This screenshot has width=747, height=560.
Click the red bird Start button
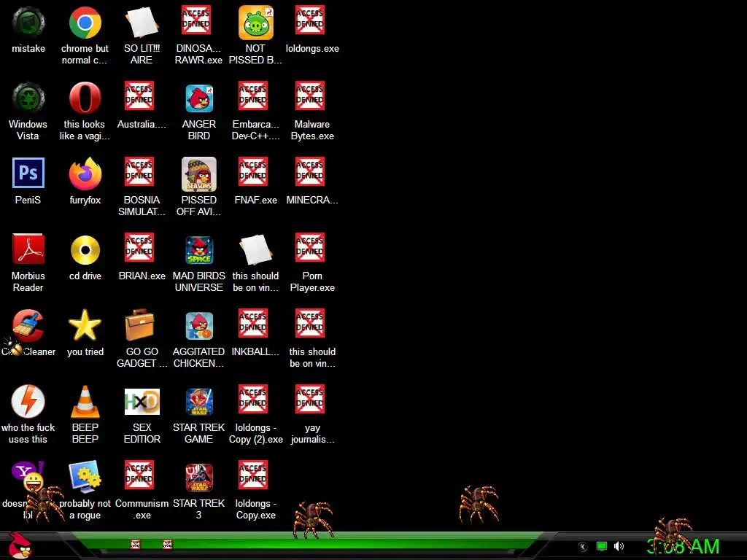pyautogui.click(x=20, y=545)
